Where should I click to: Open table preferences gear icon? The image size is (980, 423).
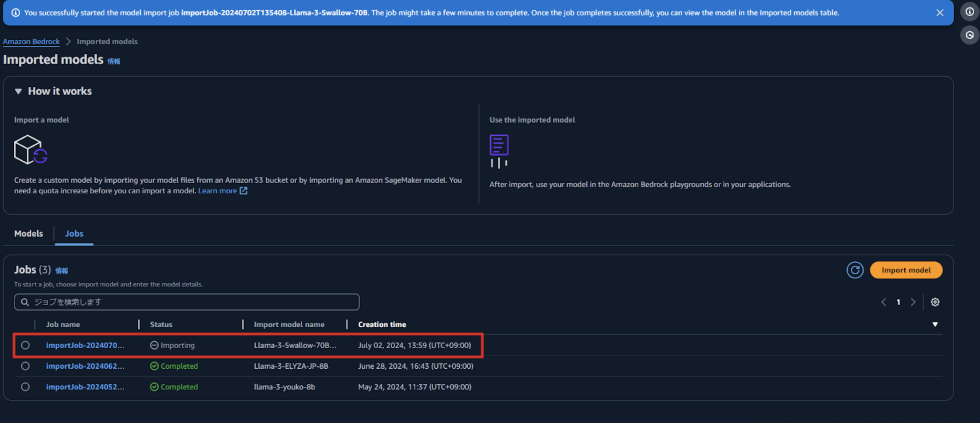coord(935,302)
